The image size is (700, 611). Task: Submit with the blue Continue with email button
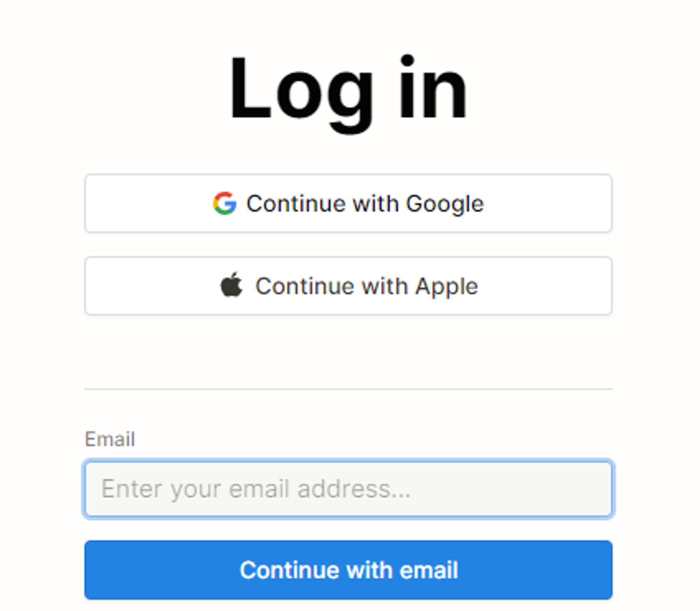point(348,570)
